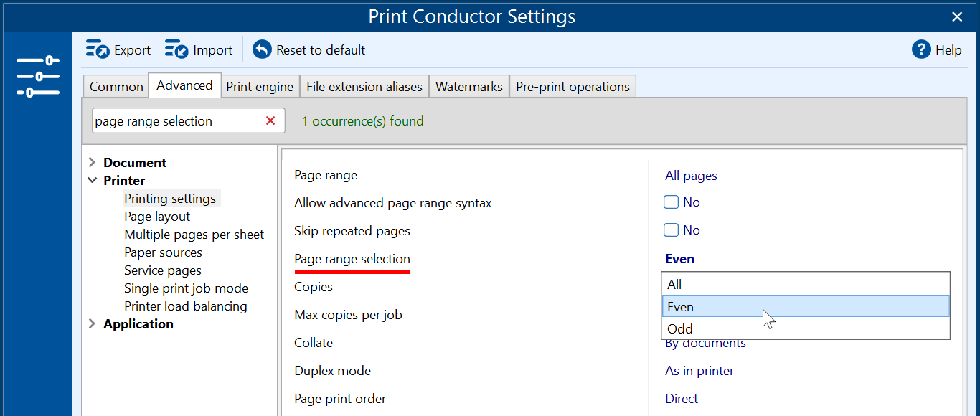Open the Page print order Direct value
The height and width of the screenshot is (416, 980).
point(682,399)
